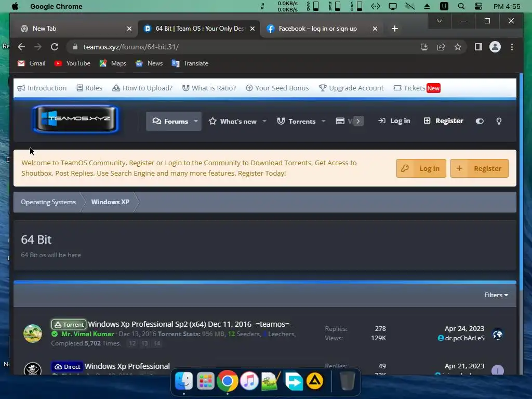The width and height of the screenshot is (532, 399).
Task: Open the Maps bookmark
Action: pos(113,63)
